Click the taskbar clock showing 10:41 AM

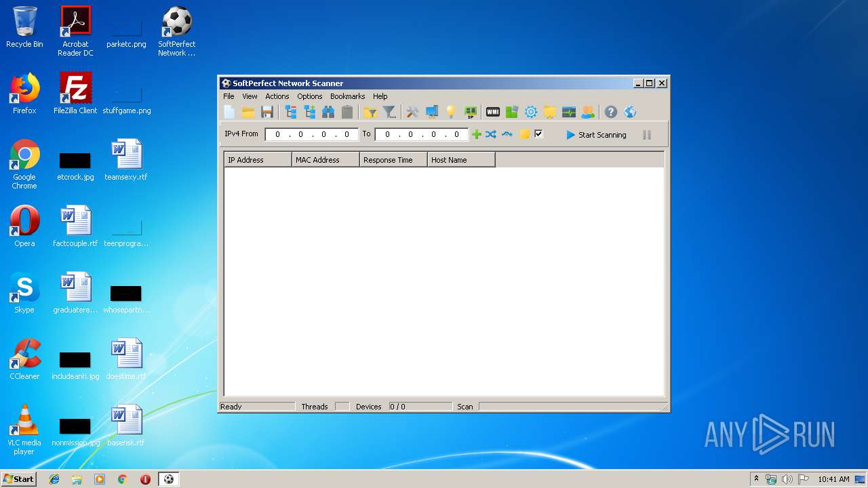pos(833,479)
